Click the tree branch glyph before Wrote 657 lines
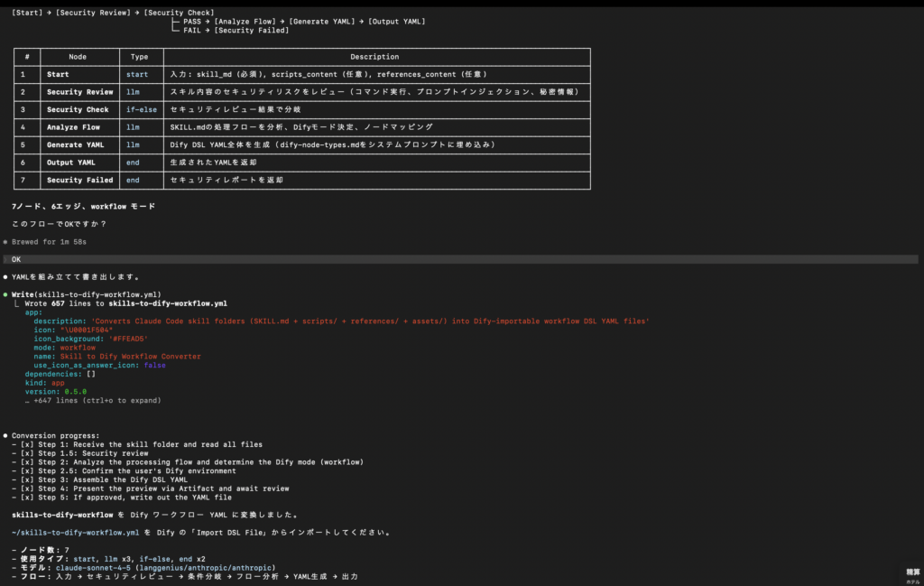This screenshot has height=586, width=924. [16, 303]
